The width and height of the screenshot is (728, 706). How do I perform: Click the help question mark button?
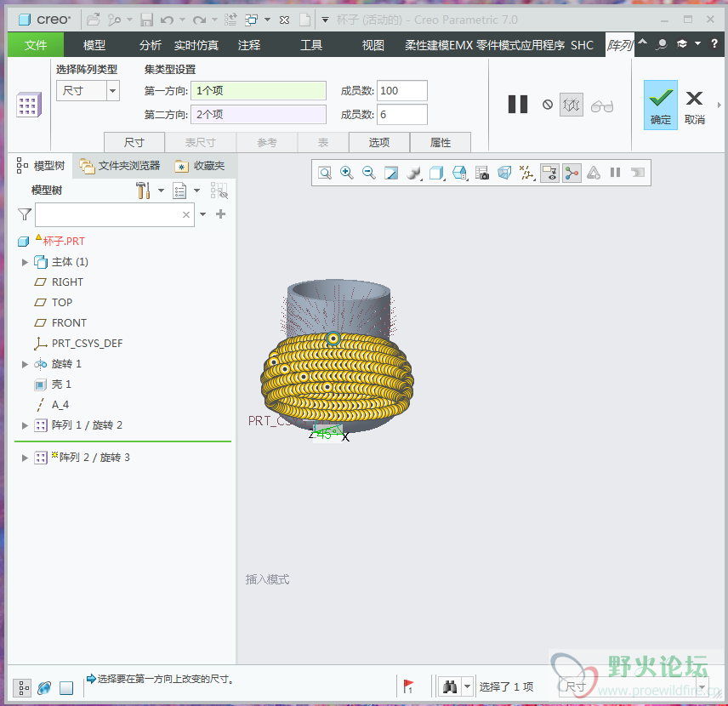tap(714, 43)
